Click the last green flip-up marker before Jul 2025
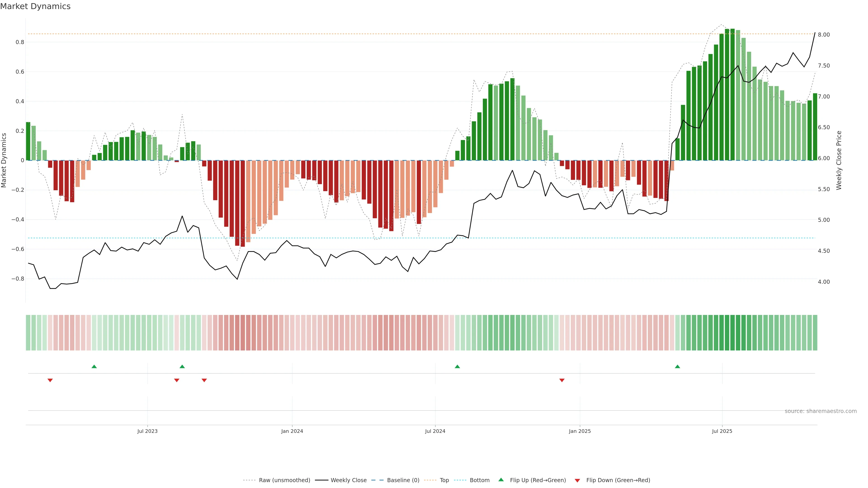Image resolution: width=868 pixels, height=488 pixels. click(677, 366)
